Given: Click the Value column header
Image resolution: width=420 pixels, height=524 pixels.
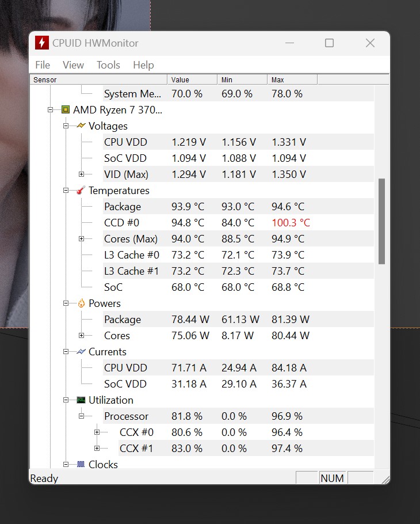Looking at the screenshot, I should click(192, 79).
